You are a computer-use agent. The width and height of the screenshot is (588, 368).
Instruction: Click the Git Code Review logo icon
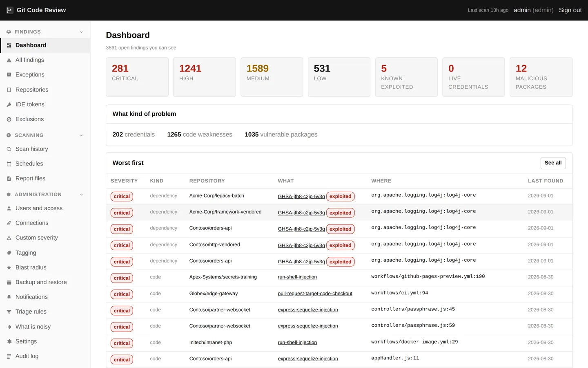coord(9,10)
